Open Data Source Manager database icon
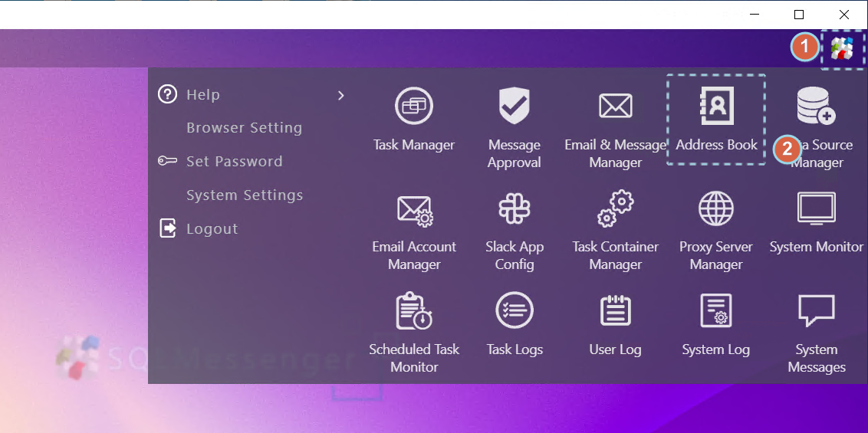Screen dimensions: 868x433 pos(816,105)
